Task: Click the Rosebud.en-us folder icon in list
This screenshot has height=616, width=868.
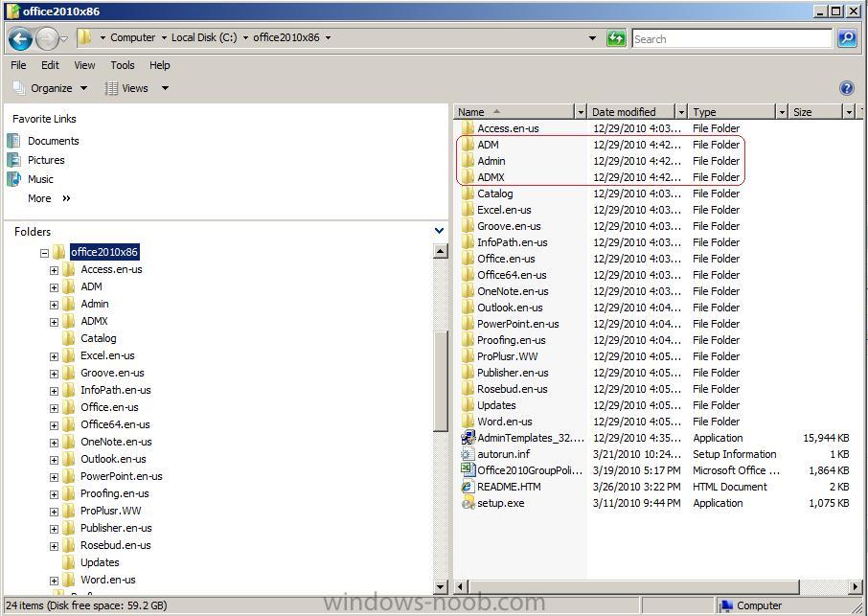Action: click(x=468, y=389)
